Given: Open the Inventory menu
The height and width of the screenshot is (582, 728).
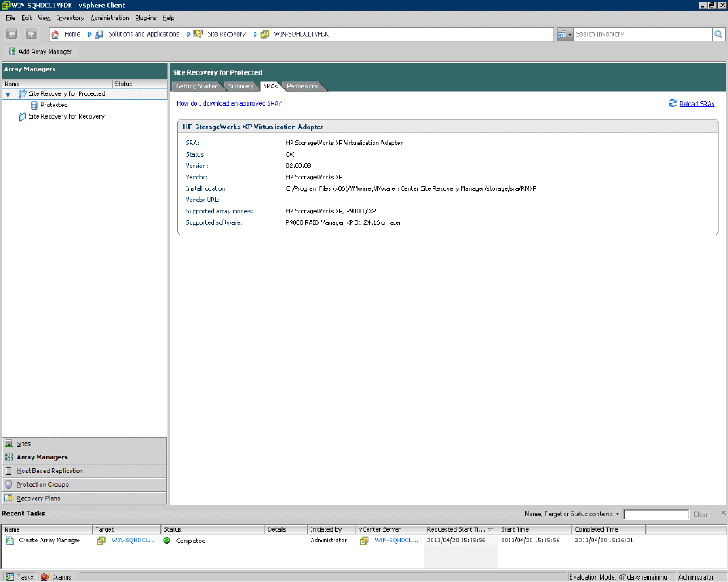Looking at the screenshot, I should click(71, 17).
